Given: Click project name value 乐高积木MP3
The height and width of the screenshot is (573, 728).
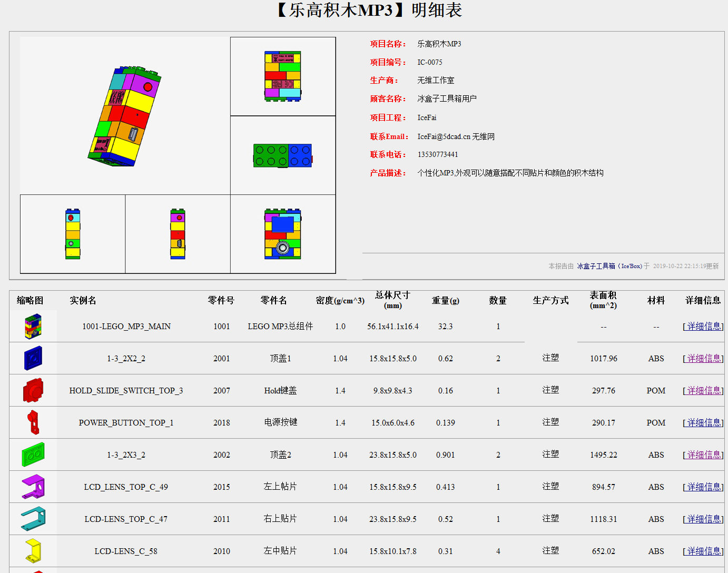Looking at the screenshot, I should click(x=439, y=44).
